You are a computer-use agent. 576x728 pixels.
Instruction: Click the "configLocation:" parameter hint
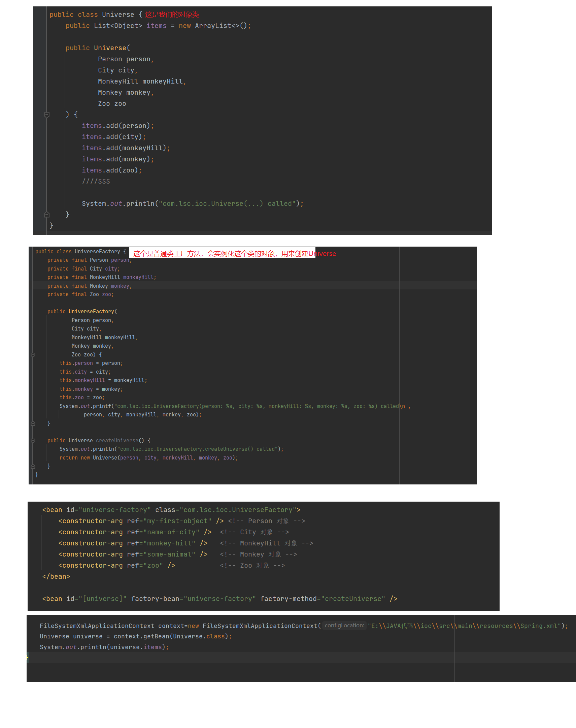(344, 625)
